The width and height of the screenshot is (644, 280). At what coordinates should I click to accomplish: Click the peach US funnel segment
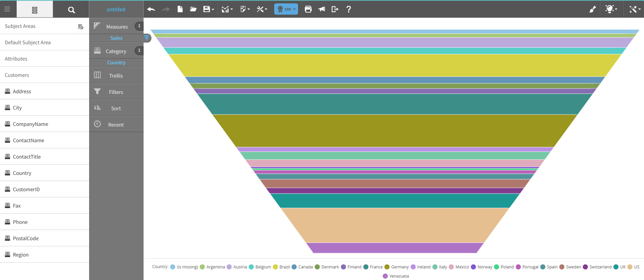(x=395, y=225)
